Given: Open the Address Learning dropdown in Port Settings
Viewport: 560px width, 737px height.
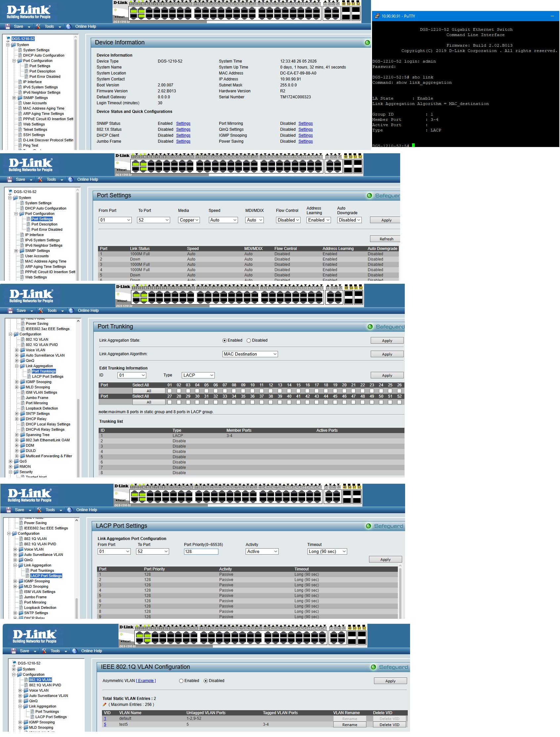Looking at the screenshot, I should (x=319, y=220).
